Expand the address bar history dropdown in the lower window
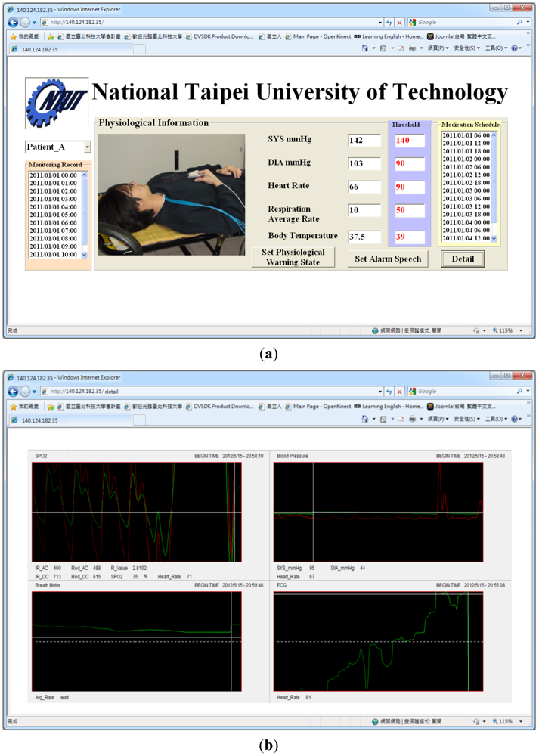Image resolution: width=539 pixels, height=756 pixels. pos(379,392)
